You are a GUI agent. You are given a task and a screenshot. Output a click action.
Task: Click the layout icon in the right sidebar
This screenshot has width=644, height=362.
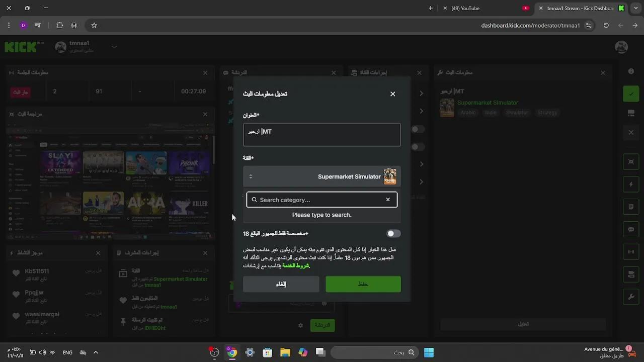click(x=631, y=114)
